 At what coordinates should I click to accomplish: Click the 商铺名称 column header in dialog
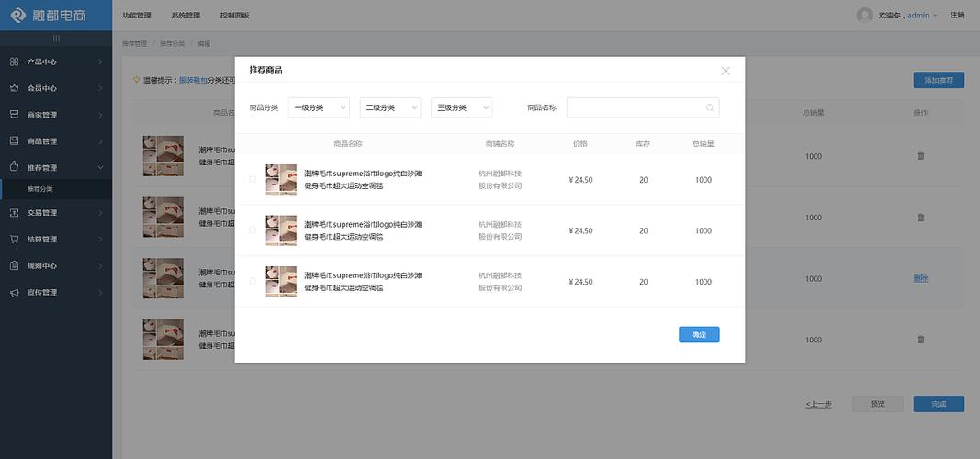[500, 143]
